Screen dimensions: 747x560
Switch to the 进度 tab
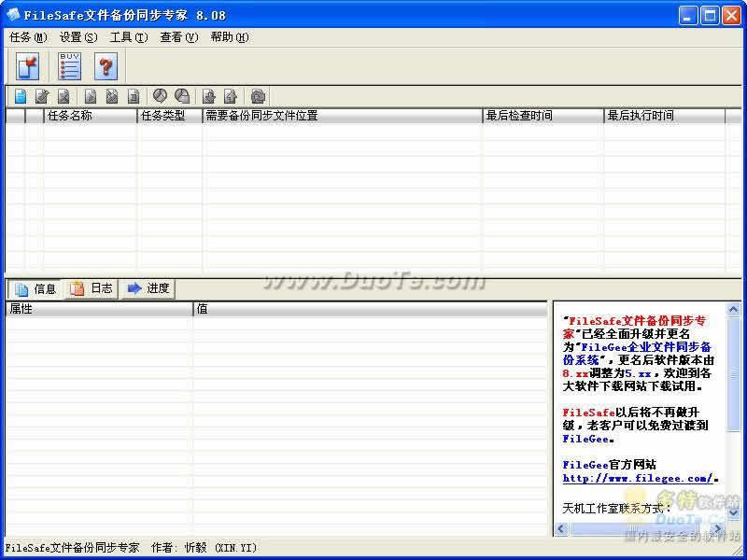pyautogui.click(x=148, y=288)
